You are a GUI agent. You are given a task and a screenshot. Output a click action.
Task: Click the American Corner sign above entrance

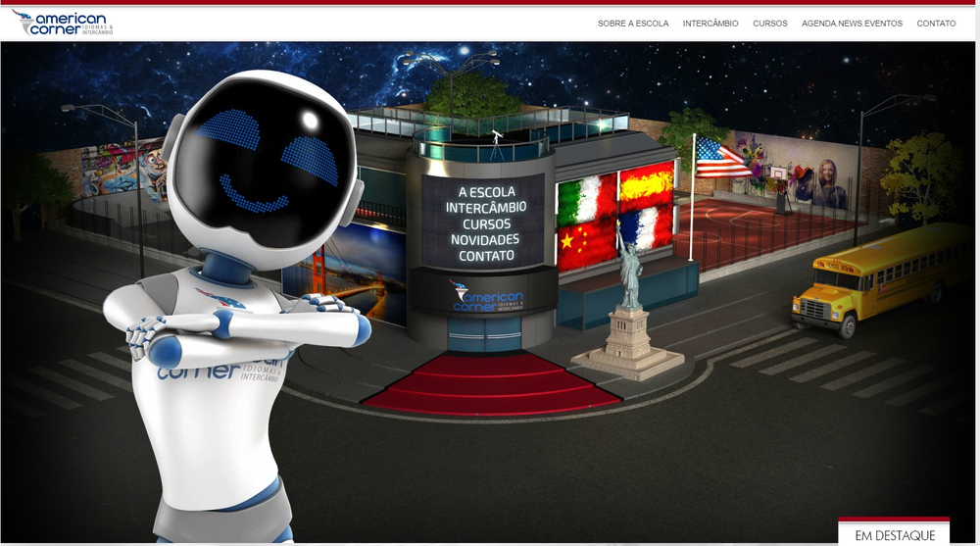pyautogui.click(x=485, y=296)
